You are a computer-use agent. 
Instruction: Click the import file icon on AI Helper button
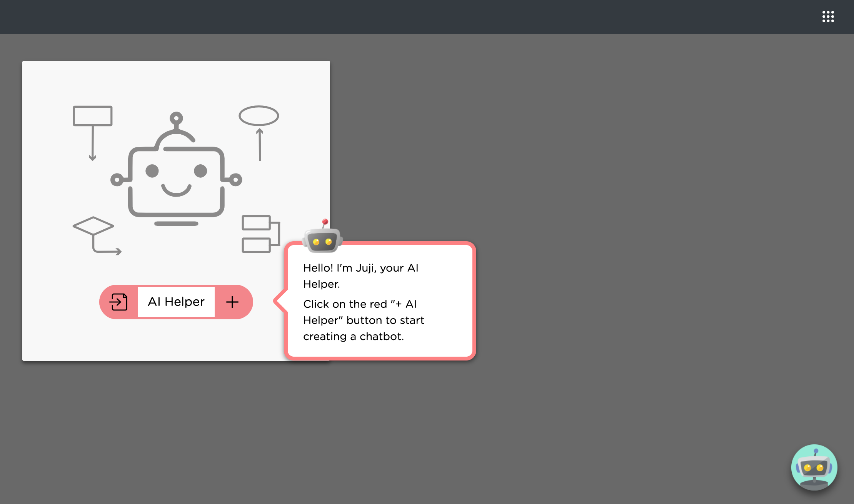pyautogui.click(x=118, y=302)
